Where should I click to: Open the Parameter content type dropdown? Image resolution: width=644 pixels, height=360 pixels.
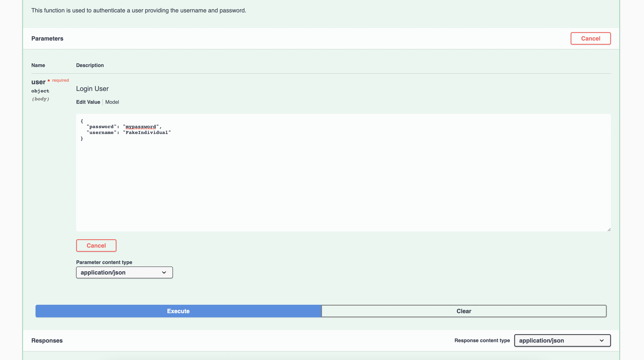tap(124, 272)
